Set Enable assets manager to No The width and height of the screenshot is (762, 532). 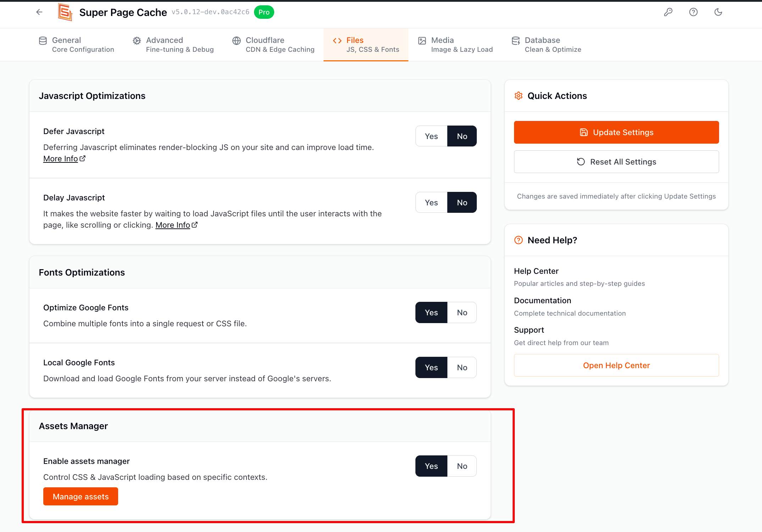point(462,466)
